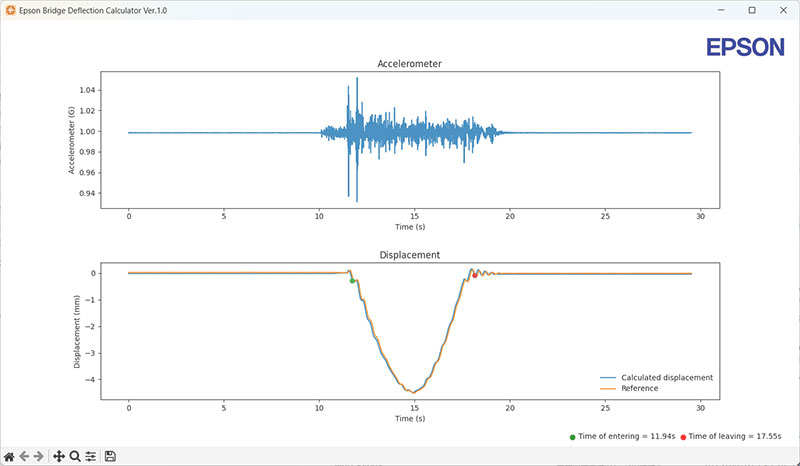Click the Reference legend entry
The height and width of the screenshot is (466, 800).
(x=639, y=388)
